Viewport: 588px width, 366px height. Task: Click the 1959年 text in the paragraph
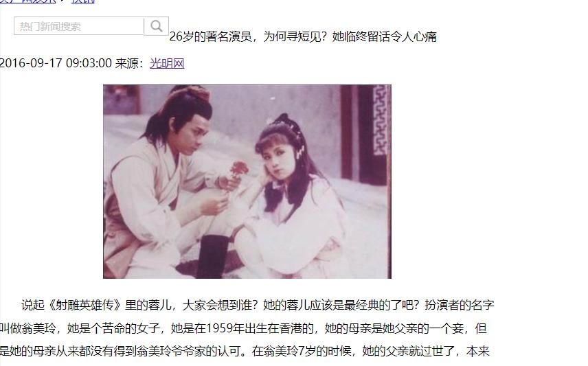225,328
